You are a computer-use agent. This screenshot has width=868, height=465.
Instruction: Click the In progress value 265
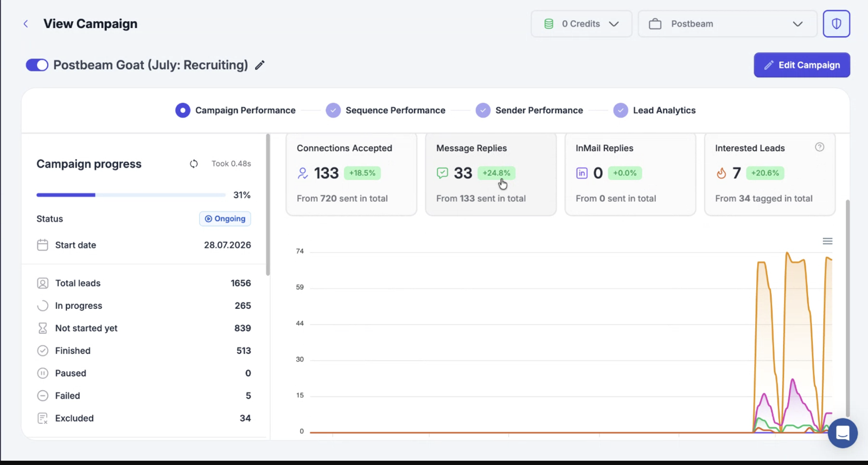242,306
